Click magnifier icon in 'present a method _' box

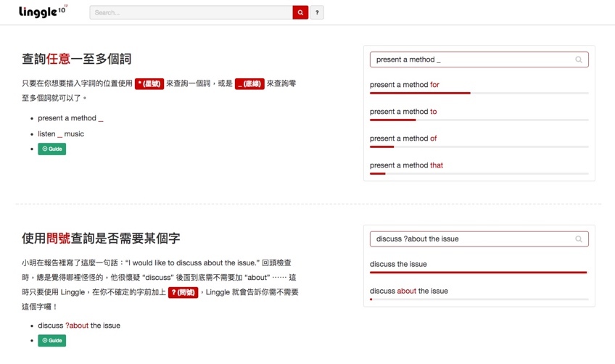579,59
